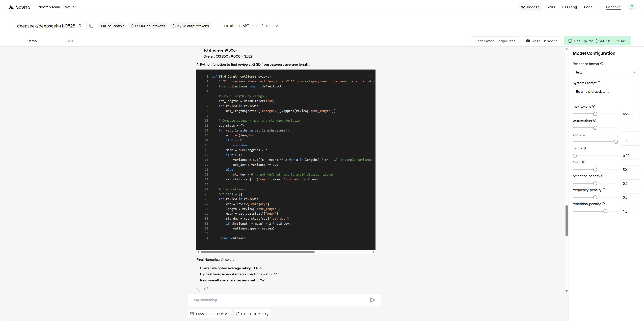Image resolution: width=644 pixels, height=328 pixels.
Task: Send the chat message
Action: point(372,300)
